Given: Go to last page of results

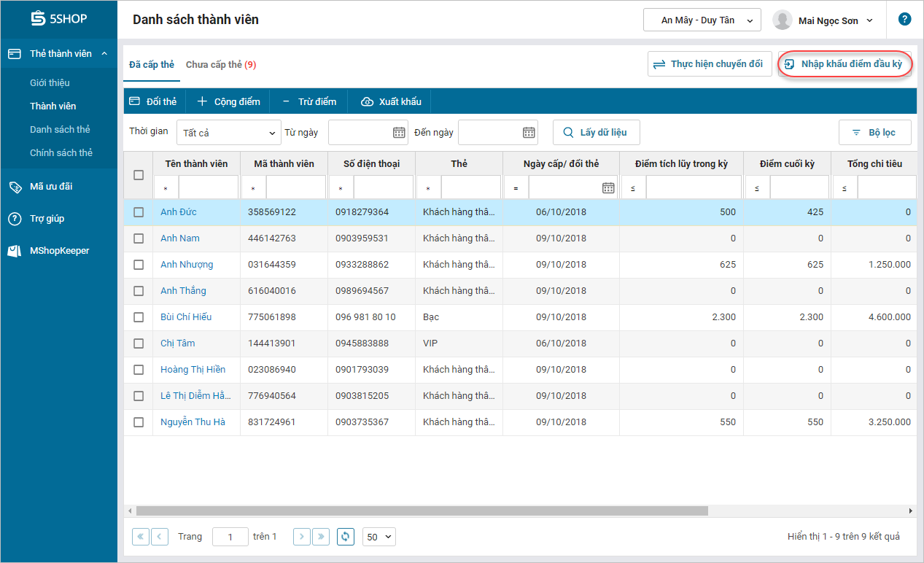Looking at the screenshot, I should click(321, 537).
